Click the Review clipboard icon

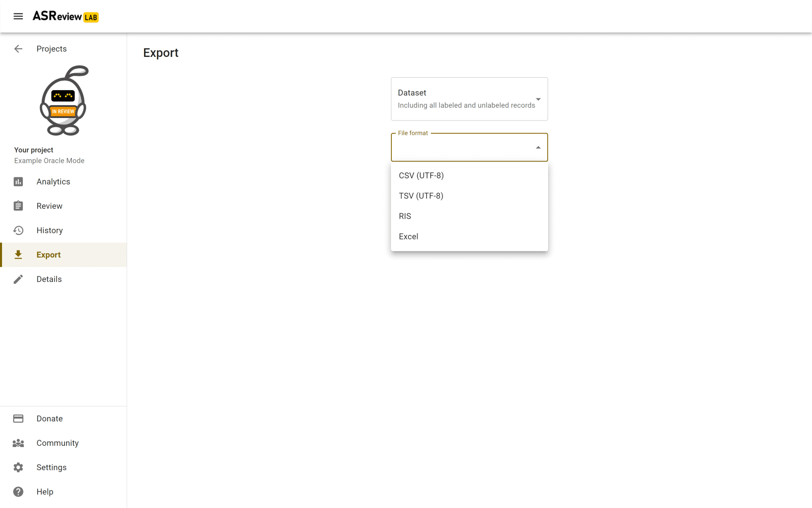[18, 206]
